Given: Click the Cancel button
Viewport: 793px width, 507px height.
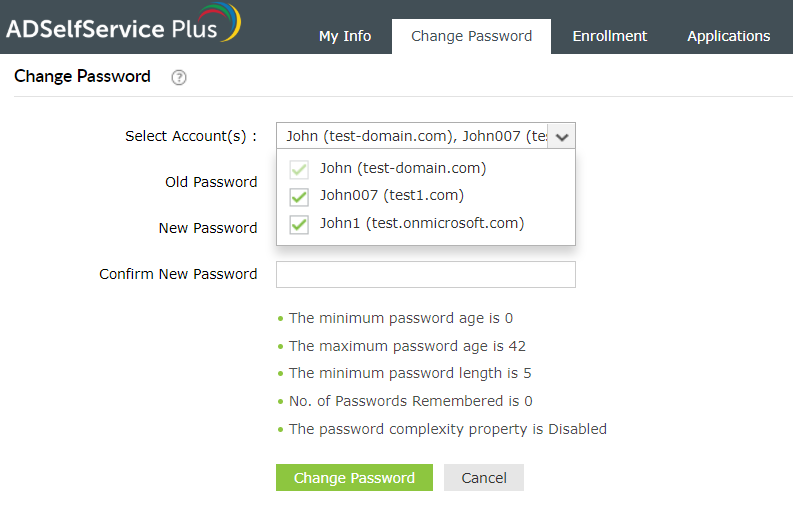Looking at the screenshot, I should click(x=484, y=478).
